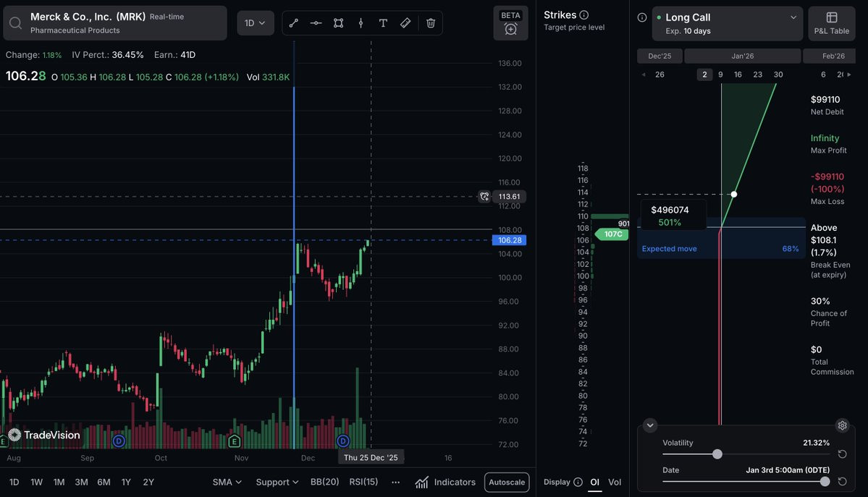Set chart range to 6M
868x497 pixels.
click(104, 482)
